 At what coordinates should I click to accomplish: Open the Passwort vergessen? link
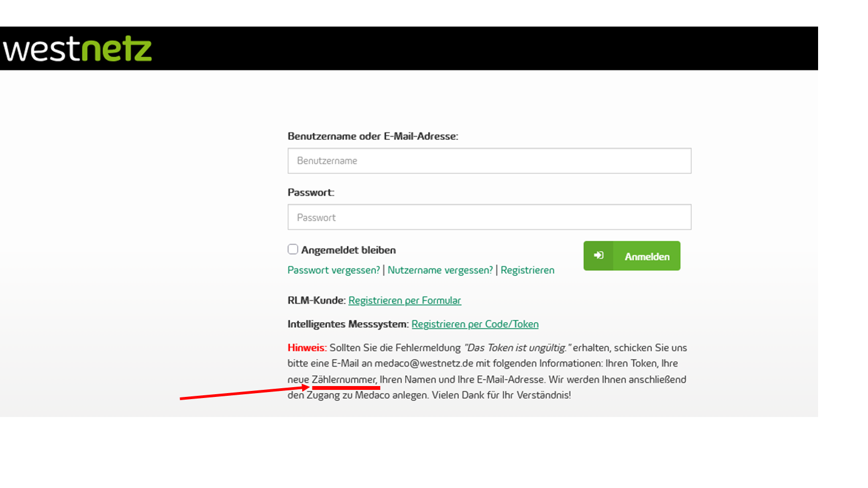tap(334, 270)
